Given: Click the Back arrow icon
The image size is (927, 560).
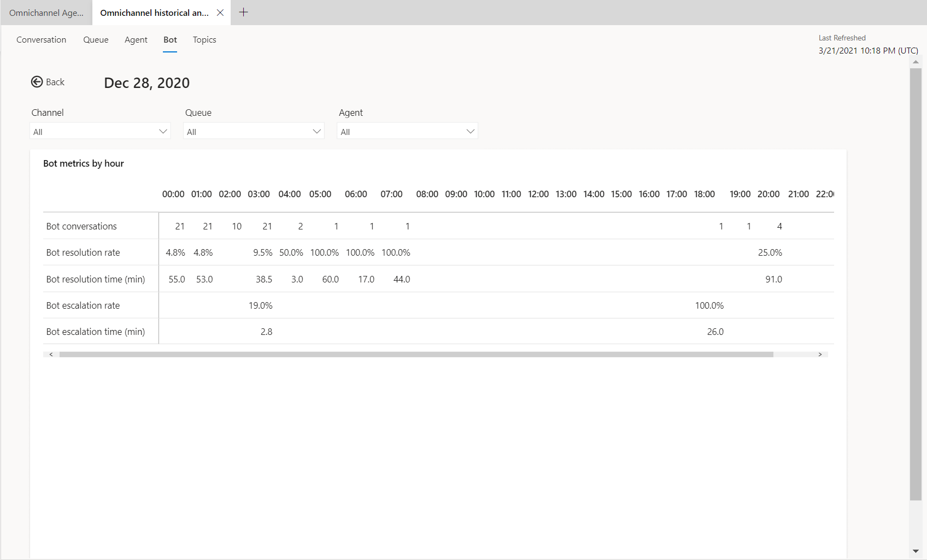Looking at the screenshot, I should pos(37,82).
